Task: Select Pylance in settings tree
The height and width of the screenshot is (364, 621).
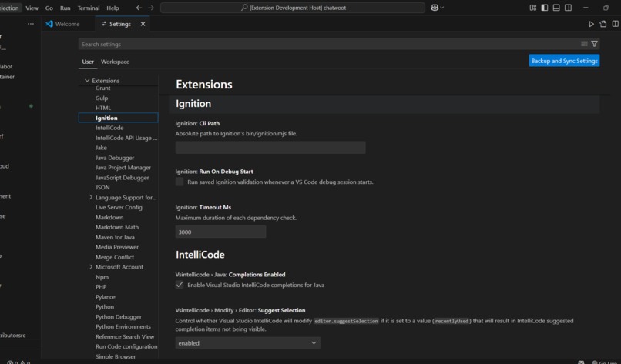Action: point(105,297)
